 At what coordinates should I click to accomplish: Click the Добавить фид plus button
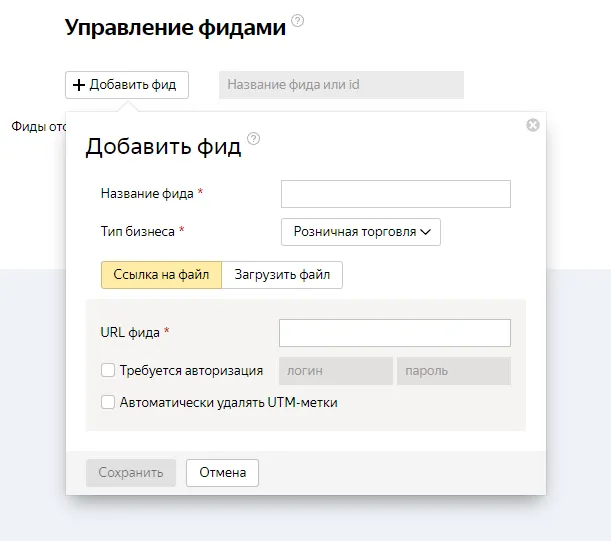tap(127, 85)
